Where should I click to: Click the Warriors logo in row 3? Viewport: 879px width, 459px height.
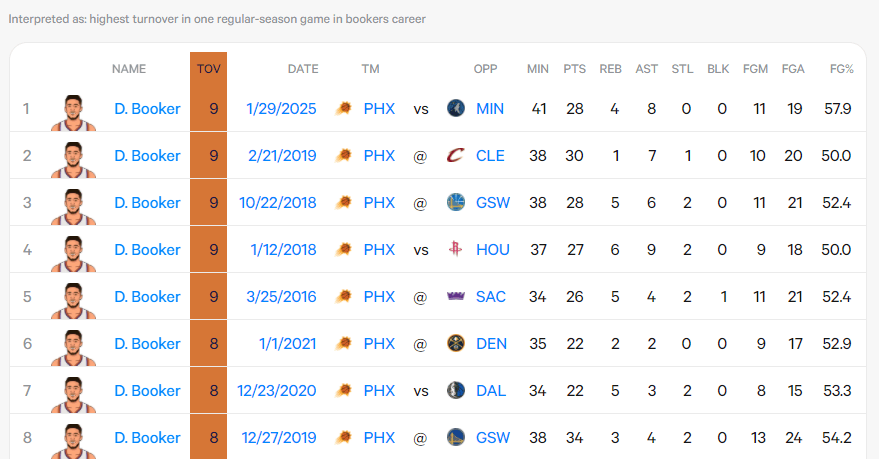pyautogui.click(x=456, y=202)
